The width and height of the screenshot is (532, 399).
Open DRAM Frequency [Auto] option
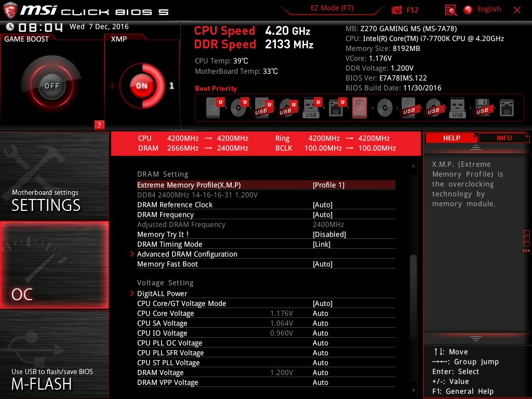(266, 215)
